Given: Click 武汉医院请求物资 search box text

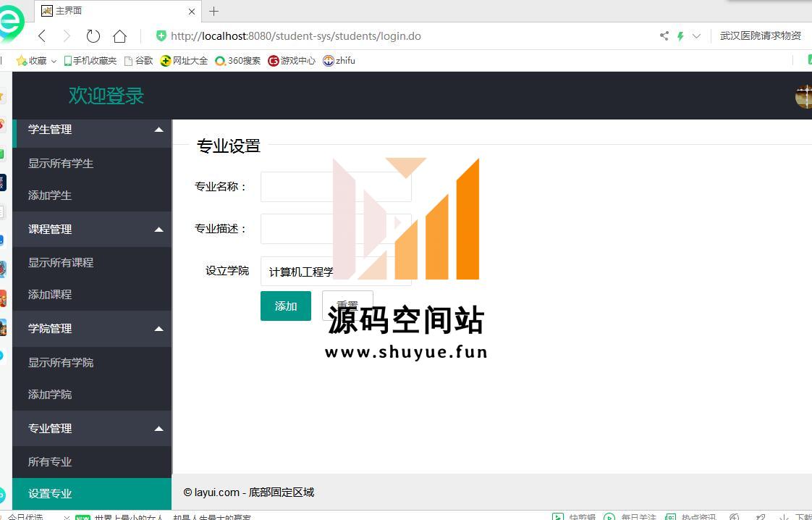Looking at the screenshot, I should pos(760,35).
